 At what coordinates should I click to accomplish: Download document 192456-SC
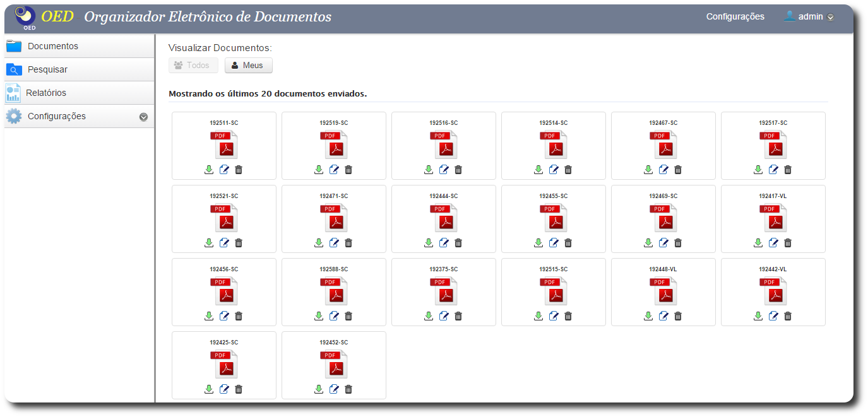[209, 316]
